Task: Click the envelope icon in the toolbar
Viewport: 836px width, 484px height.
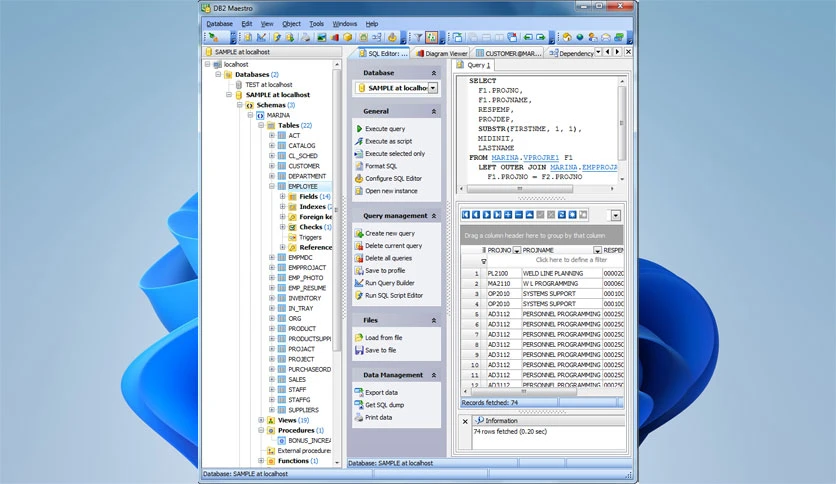Action: [606, 37]
